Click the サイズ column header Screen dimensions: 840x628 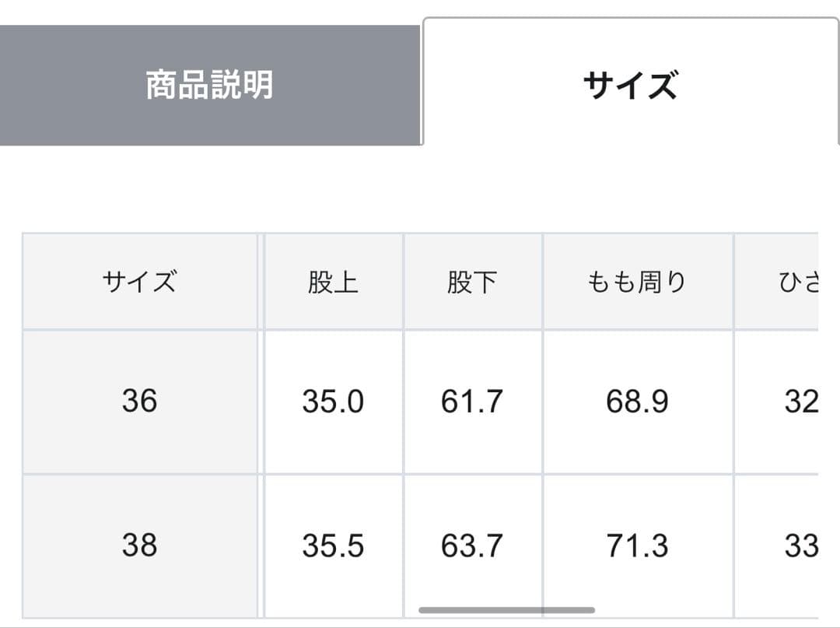140,282
